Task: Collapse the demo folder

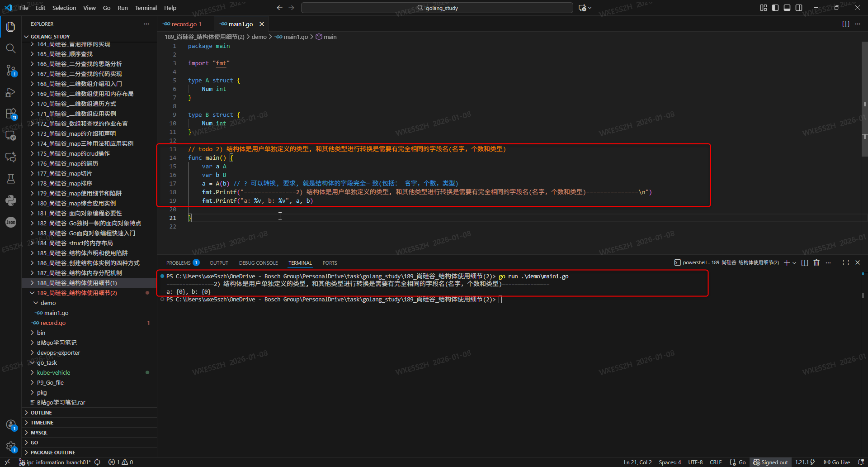Action: pos(48,303)
